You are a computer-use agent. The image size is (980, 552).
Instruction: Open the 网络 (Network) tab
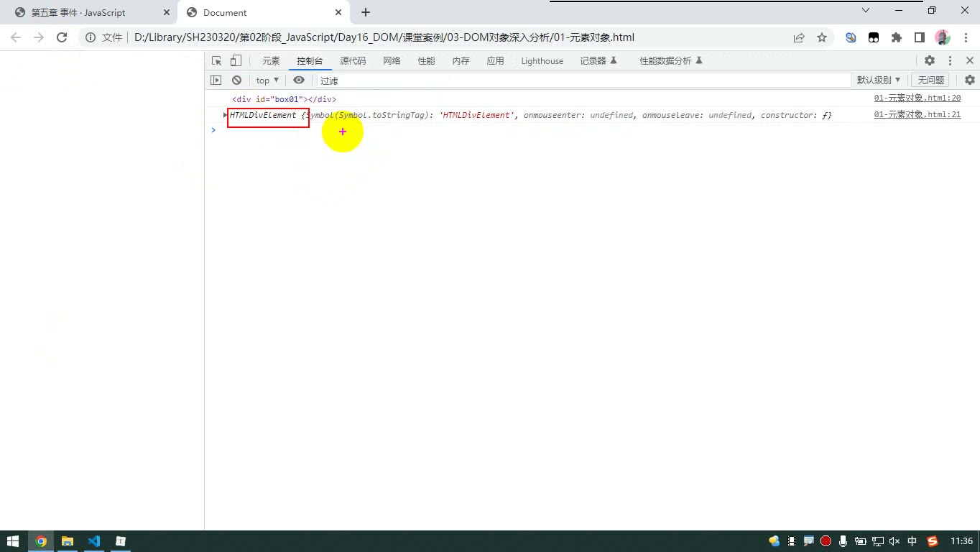392,61
